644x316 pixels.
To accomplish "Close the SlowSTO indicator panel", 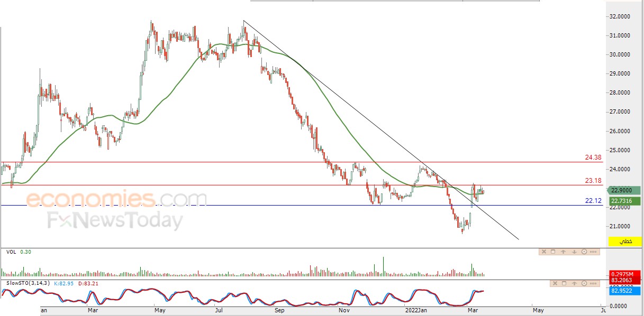I will tap(555, 284).
